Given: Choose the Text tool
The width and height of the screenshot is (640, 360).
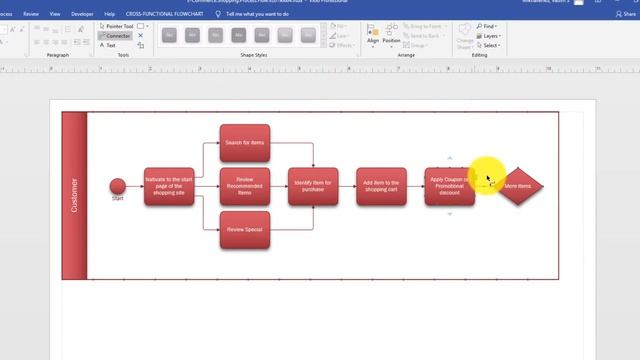Looking at the screenshot, I should coord(108,45).
